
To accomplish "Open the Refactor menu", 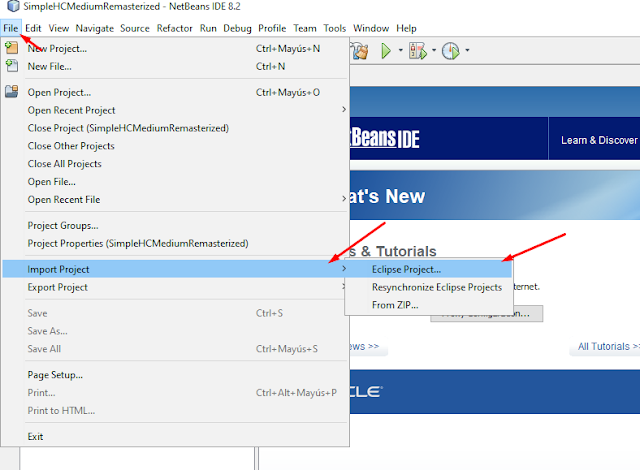I will click(174, 28).
